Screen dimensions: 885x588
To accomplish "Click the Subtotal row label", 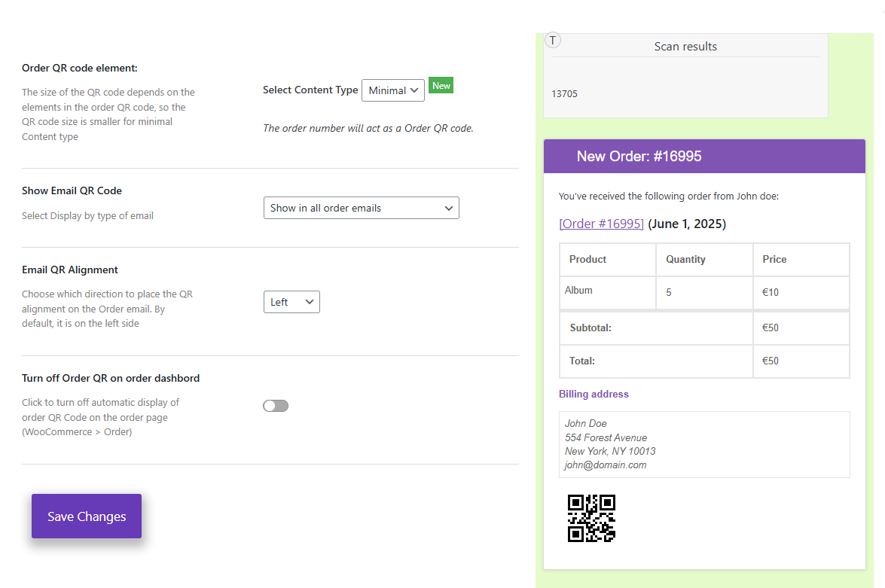I will point(591,328).
